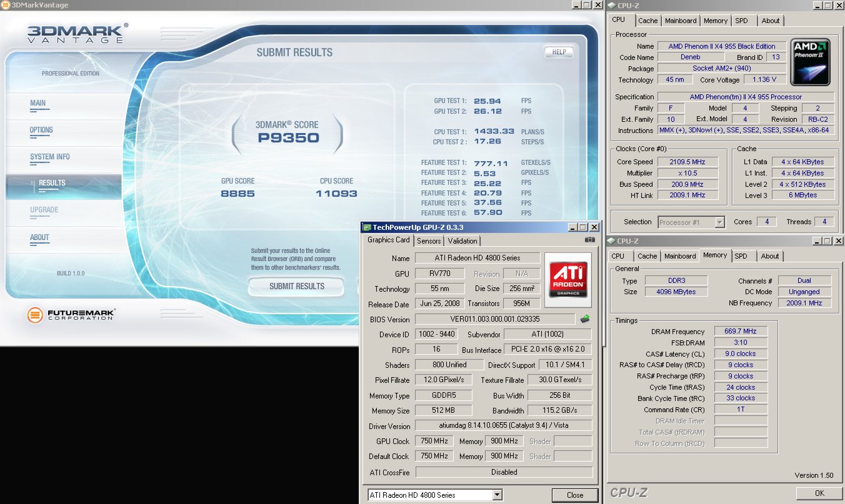The height and width of the screenshot is (504, 845).
Task: Click the Core Speed value 2109.5 MHz
Action: coord(687,162)
